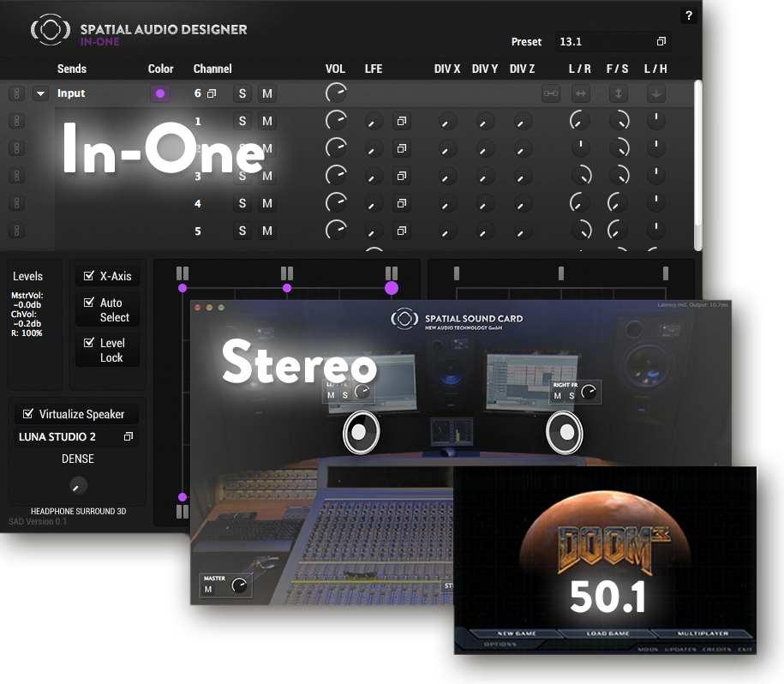Toggle the Auto Select checkbox
The image size is (784, 684).
coord(89,302)
